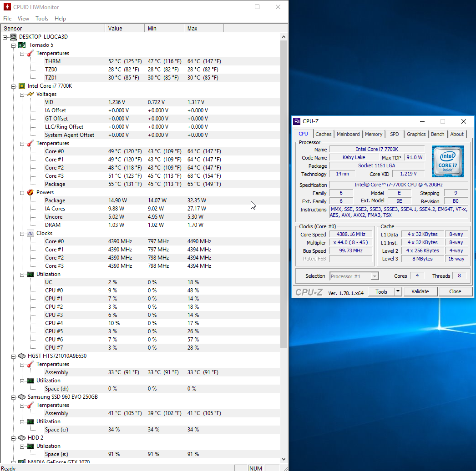The image size is (476, 471).
Task: Click the Clocks waveform icon
Action: click(x=30, y=234)
